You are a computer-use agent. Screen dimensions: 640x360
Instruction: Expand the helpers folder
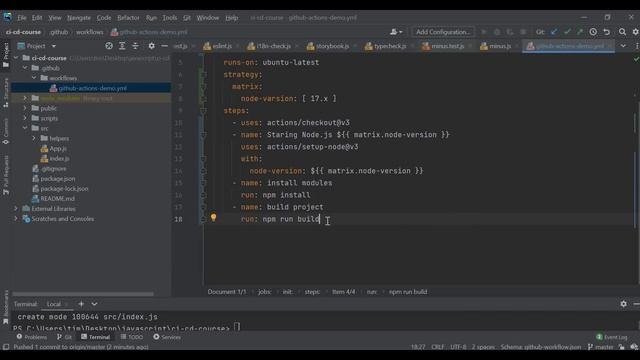click(34, 138)
